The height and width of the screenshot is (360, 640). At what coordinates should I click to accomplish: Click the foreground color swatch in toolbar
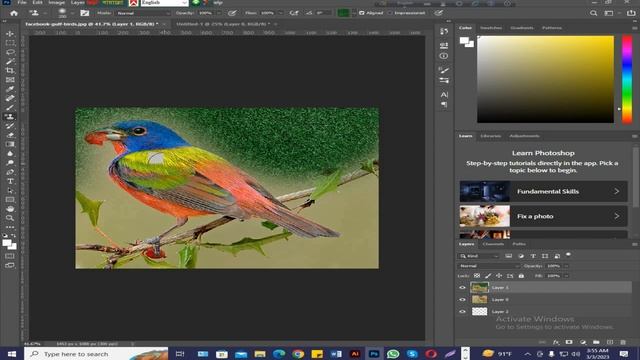click(x=7, y=244)
